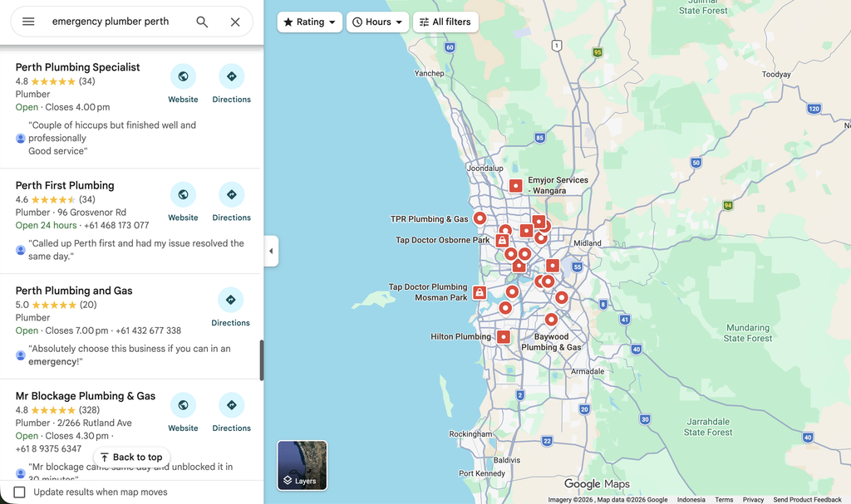Open the Rating filter dropdown
Image resolution: width=851 pixels, height=504 pixels.
(309, 22)
